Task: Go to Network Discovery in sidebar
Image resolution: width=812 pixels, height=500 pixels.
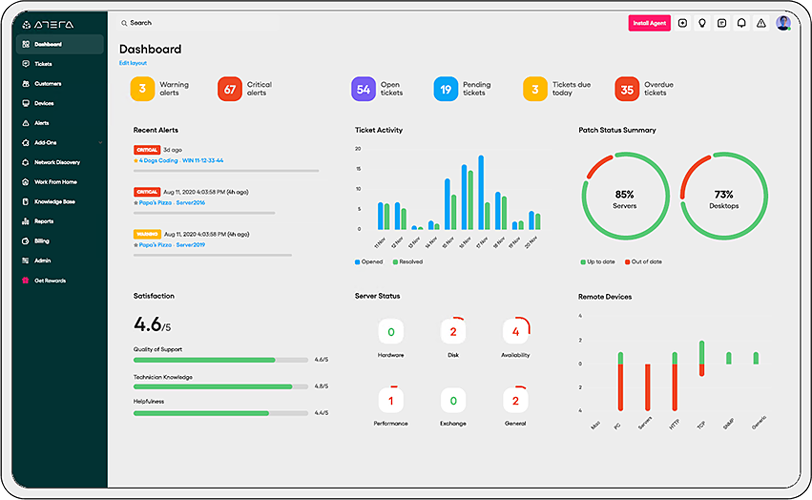Action: tap(56, 162)
